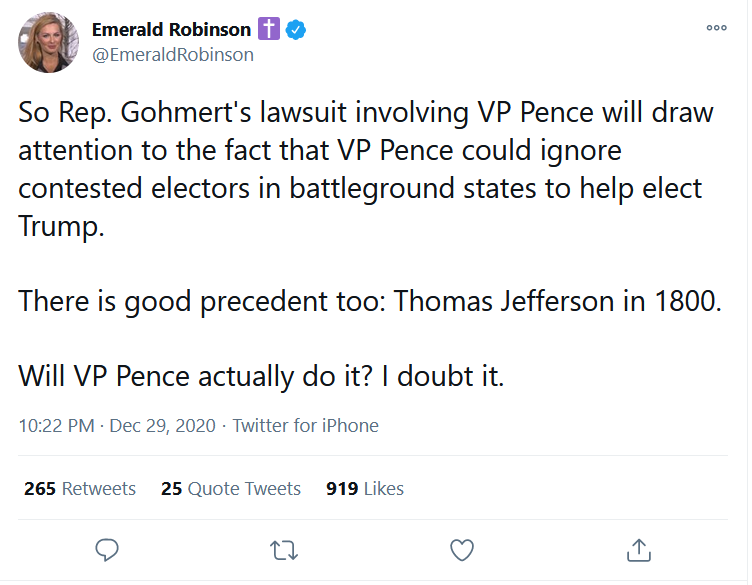View the 919 Likes list
The width and height of the screenshot is (752, 585).
pyautogui.click(x=365, y=489)
